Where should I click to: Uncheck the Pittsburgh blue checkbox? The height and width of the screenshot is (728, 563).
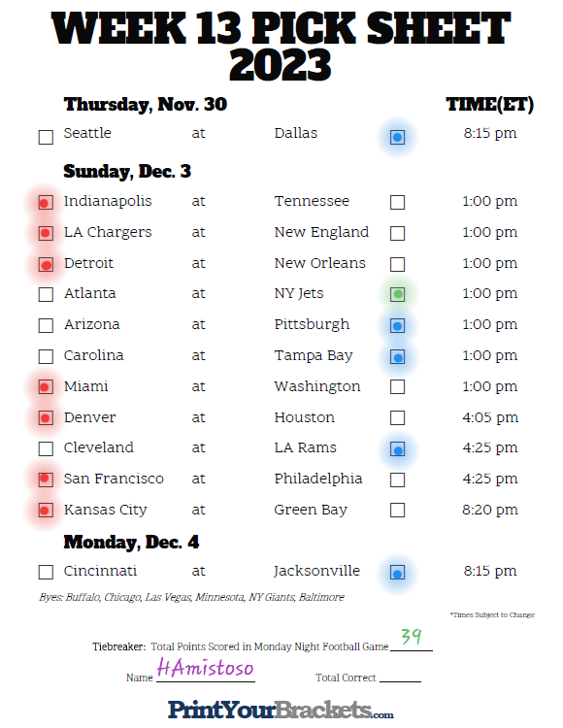pyautogui.click(x=397, y=326)
